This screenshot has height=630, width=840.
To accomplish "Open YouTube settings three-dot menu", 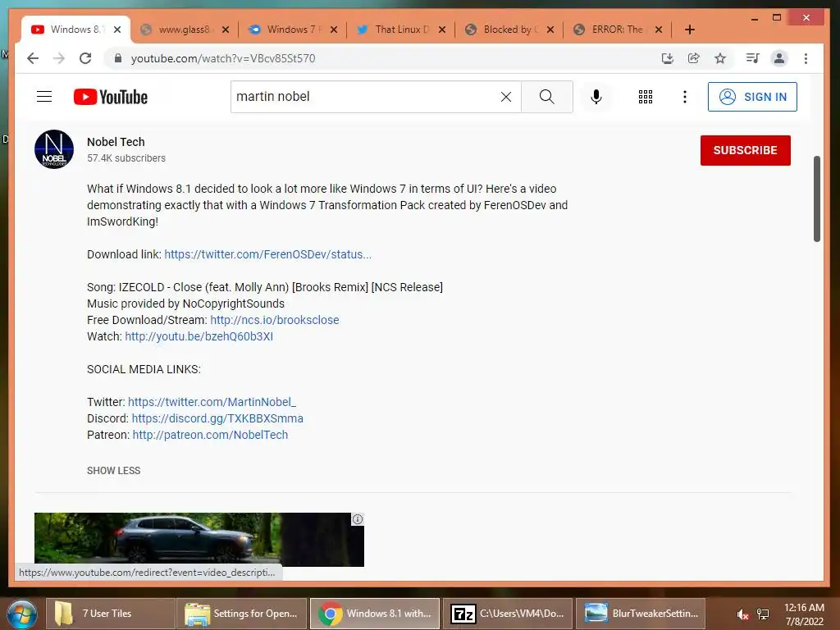I will tap(685, 97).
